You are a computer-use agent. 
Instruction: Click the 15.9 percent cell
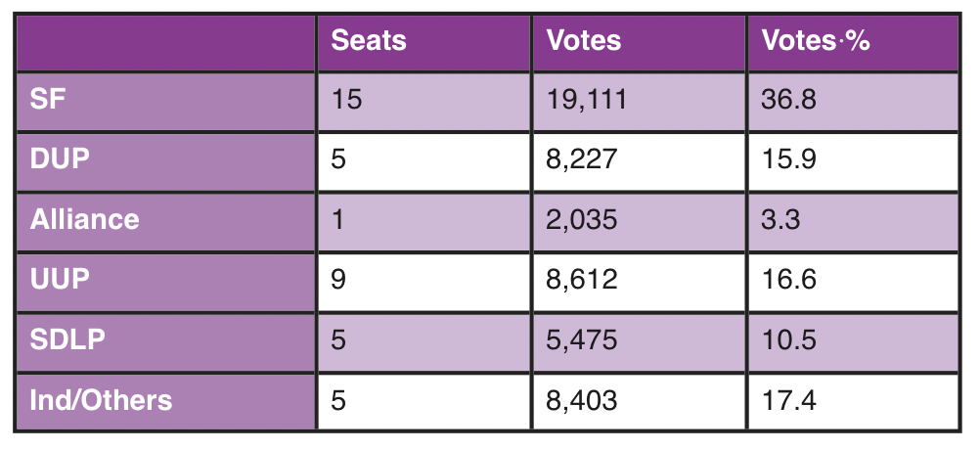click(788, 158)
